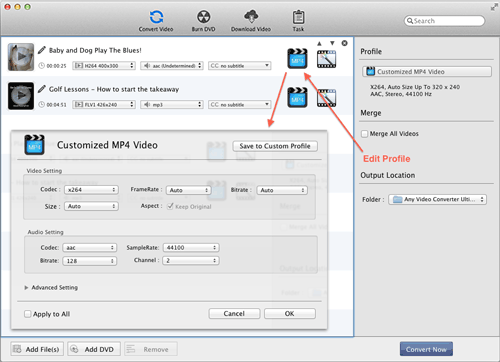
Task: Open the output Folder dropdown
Action: point(437,199)
